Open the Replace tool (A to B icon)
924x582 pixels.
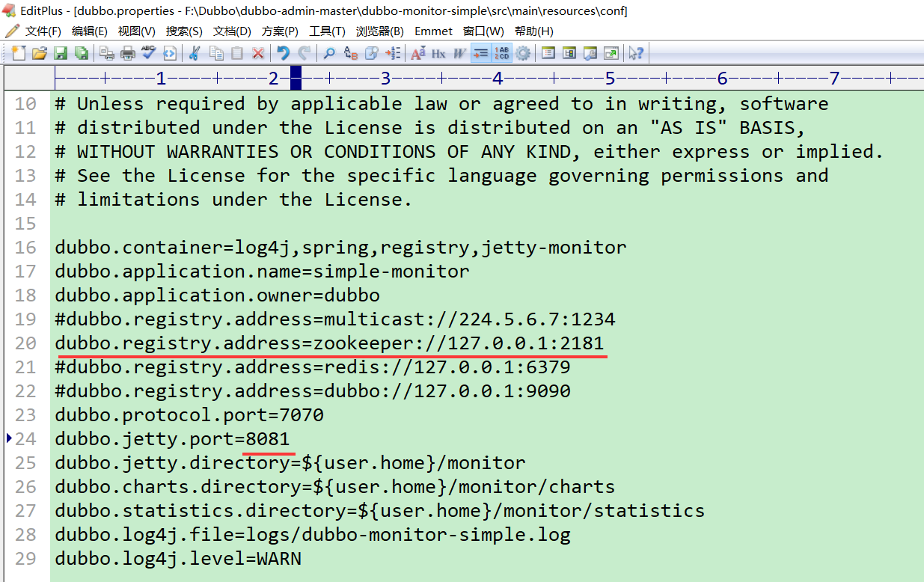click(350, 53)
